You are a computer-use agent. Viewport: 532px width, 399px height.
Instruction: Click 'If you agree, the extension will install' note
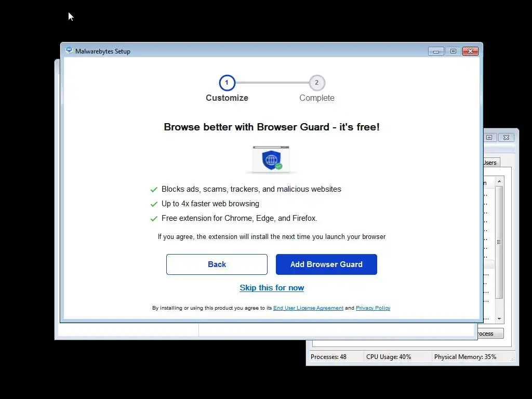[x=271, y=237]
